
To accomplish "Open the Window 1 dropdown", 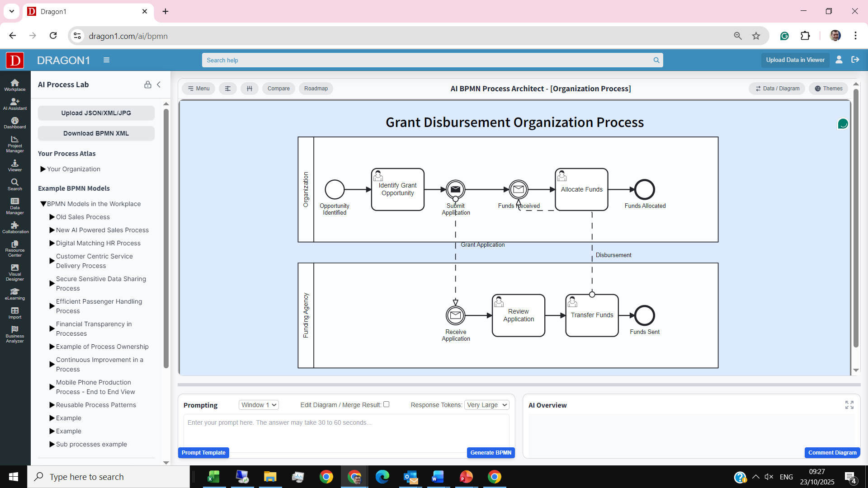I will (x=259, y=405).
